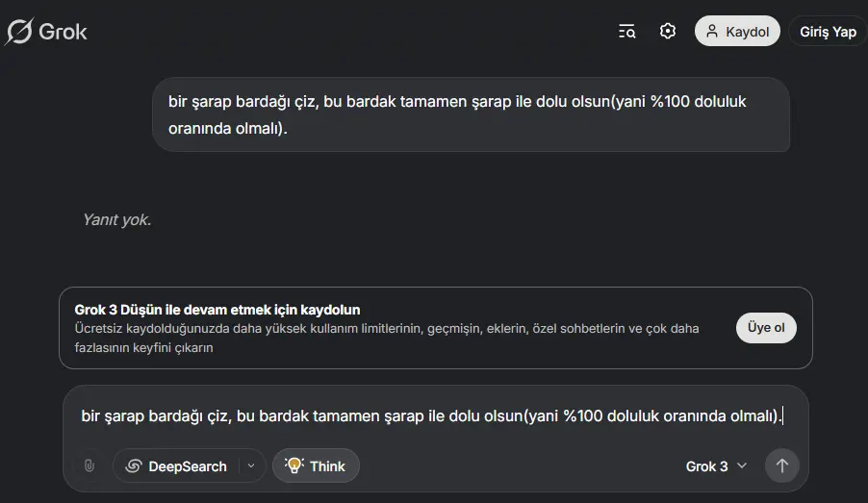Click the 'Ücretsiz kaydolduğunuzda' description text
This screenshot has height=503, width=868.
(x=387, y=339)
